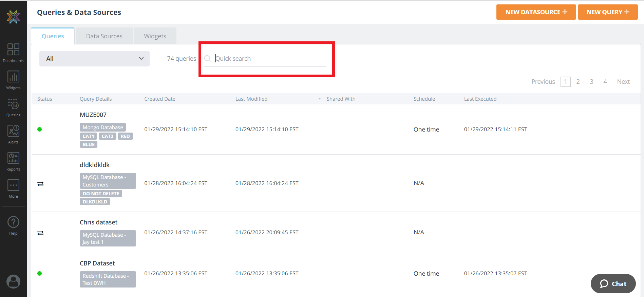Sort by Last Modified column
Image resolution: width=644 pixels, height=297 pixels.
[251, 99]
